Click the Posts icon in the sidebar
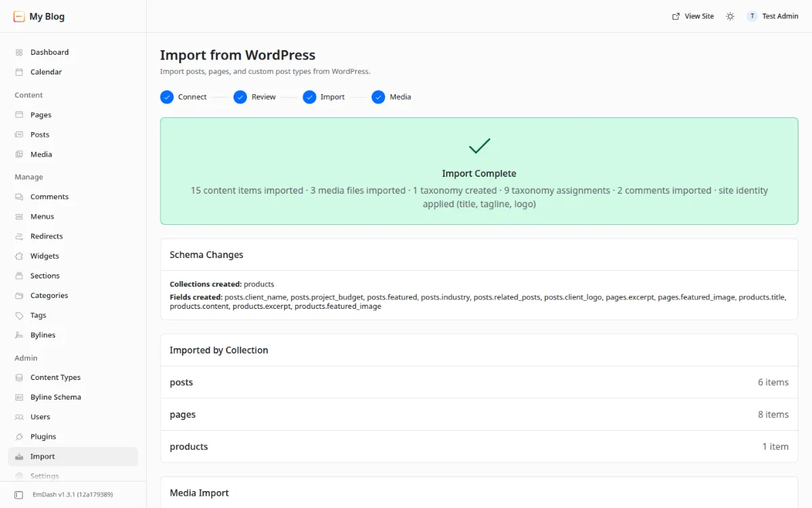This screenshot has width=812, height=508. pos(19,135)
